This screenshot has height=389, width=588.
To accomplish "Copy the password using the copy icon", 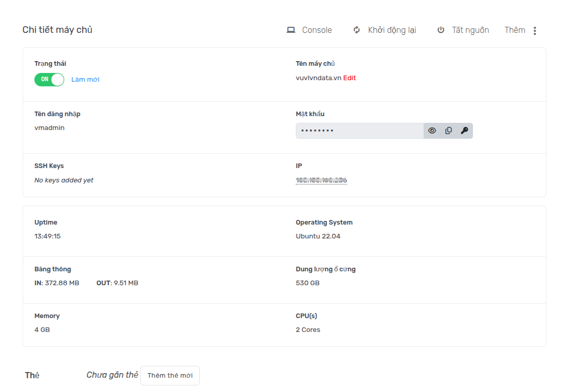I will pyautogui.click(x=448, y=131).
